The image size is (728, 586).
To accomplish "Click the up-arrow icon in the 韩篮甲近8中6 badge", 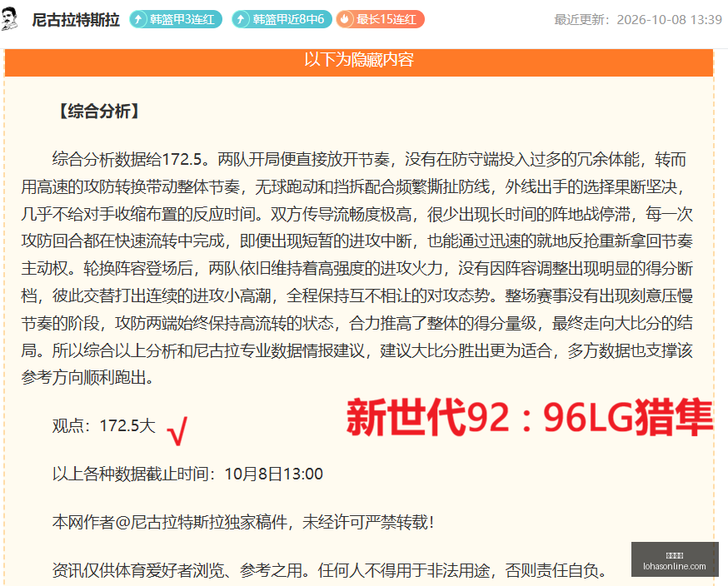I will tap(241, 19).
